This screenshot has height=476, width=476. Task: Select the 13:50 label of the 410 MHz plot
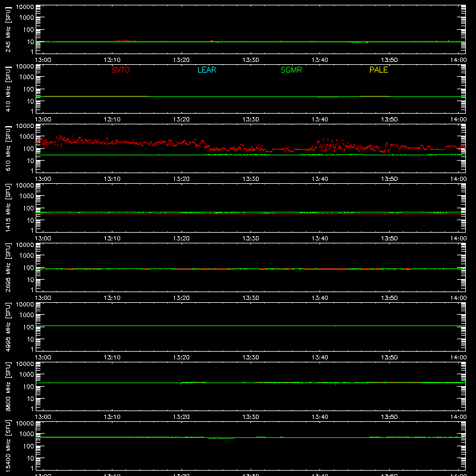point(389,120)
